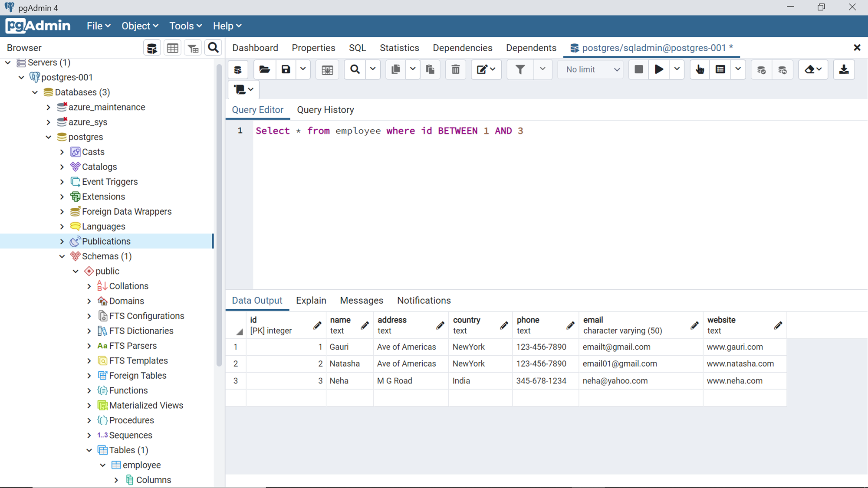
Task: Click the Gauri name cell in results
Action: (x=339, y=347)
